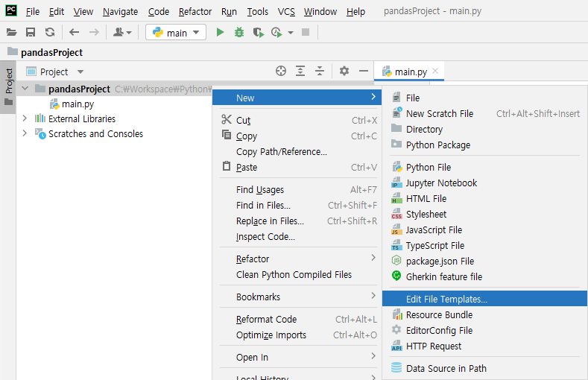Screen dimensions: 588x380
Task: Click Edit File Templates... entry
Action: pyautogui.click(x=485, y=299)
